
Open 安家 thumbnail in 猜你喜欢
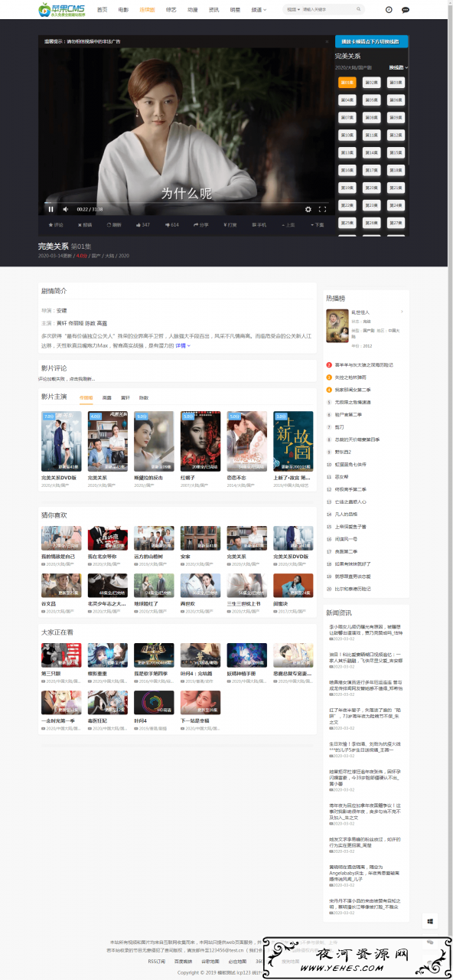coord(200,538)
